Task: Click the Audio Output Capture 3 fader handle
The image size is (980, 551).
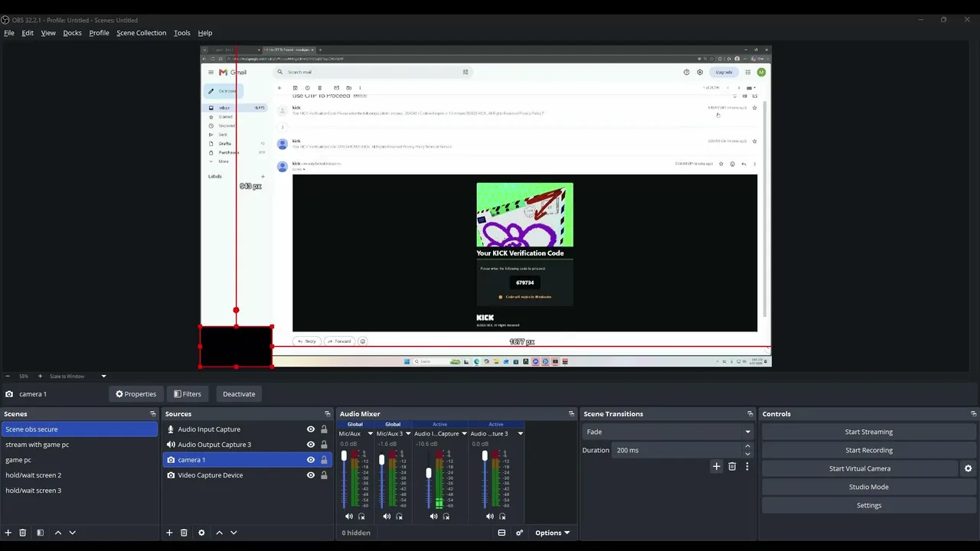Action: [x=485, y=456]
